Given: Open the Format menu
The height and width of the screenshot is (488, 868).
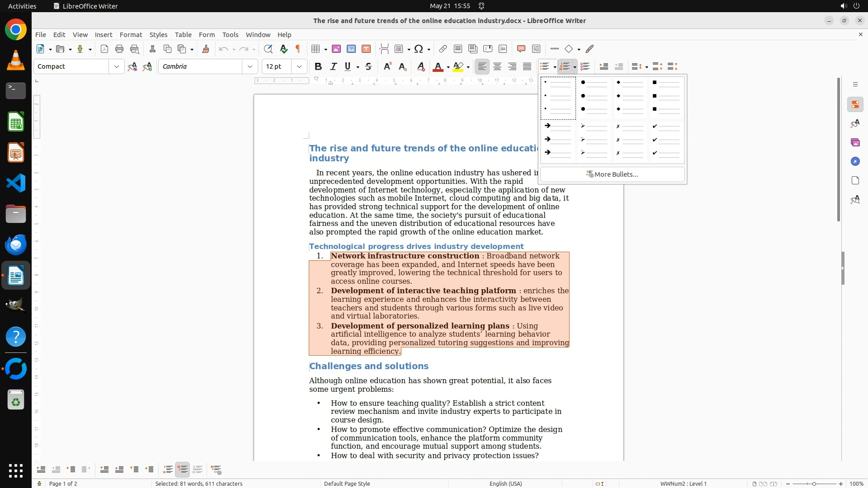Looking at the screenshot, I should tap(131, 34).
